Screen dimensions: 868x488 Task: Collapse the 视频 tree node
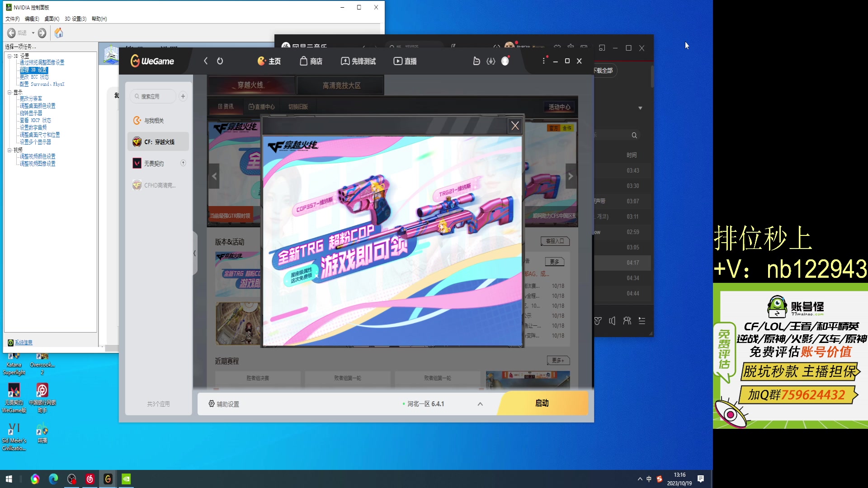(9, 150)
